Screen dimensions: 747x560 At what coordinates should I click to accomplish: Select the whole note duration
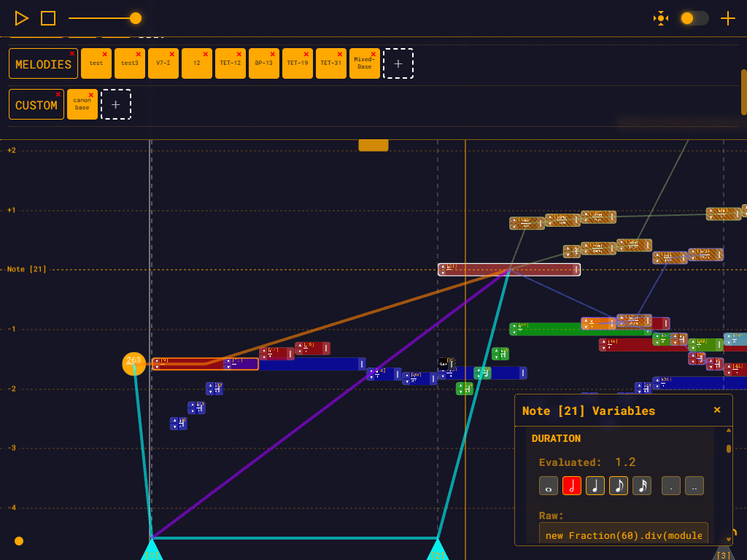549,486
